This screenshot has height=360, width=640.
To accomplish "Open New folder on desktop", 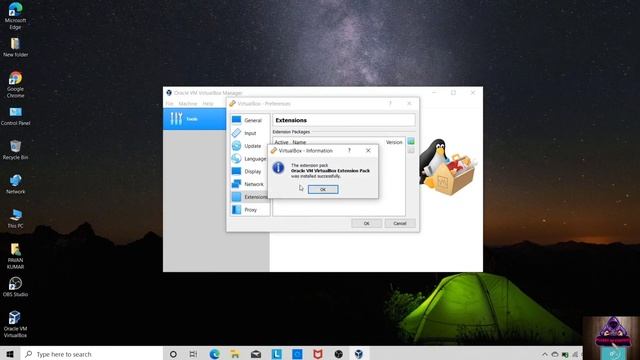I will (x=15, y=47).
